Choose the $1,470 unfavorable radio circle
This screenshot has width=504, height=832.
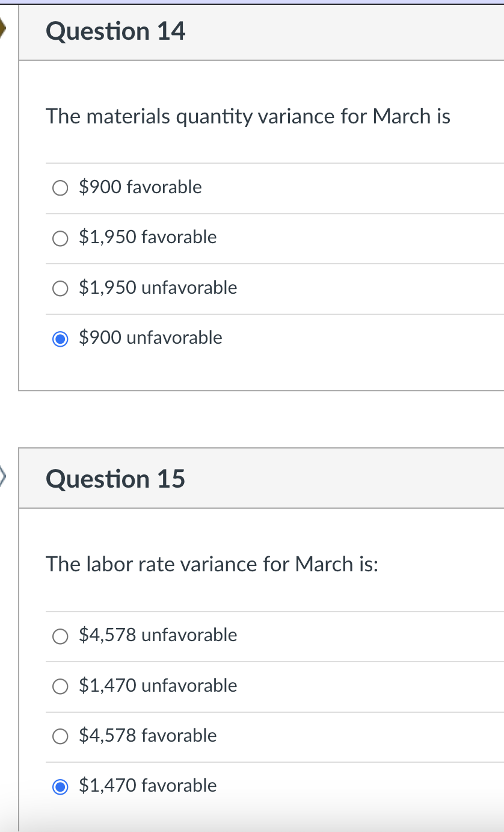pos(61,686)
